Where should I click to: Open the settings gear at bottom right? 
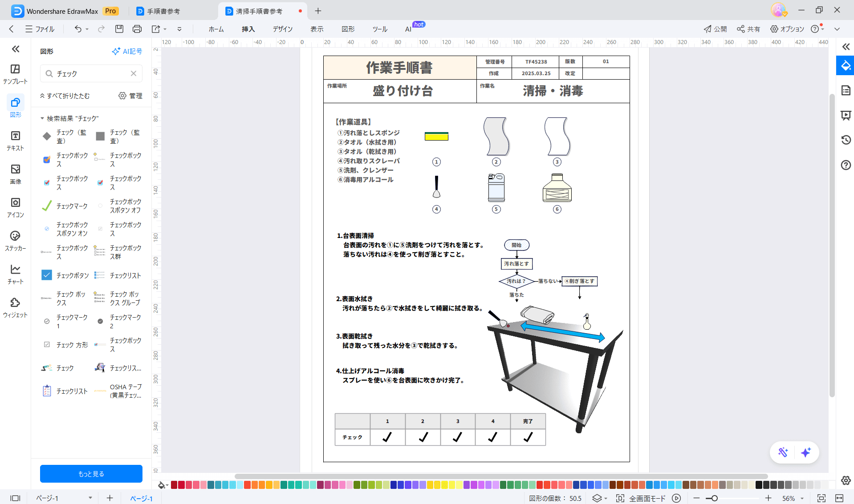846,480
